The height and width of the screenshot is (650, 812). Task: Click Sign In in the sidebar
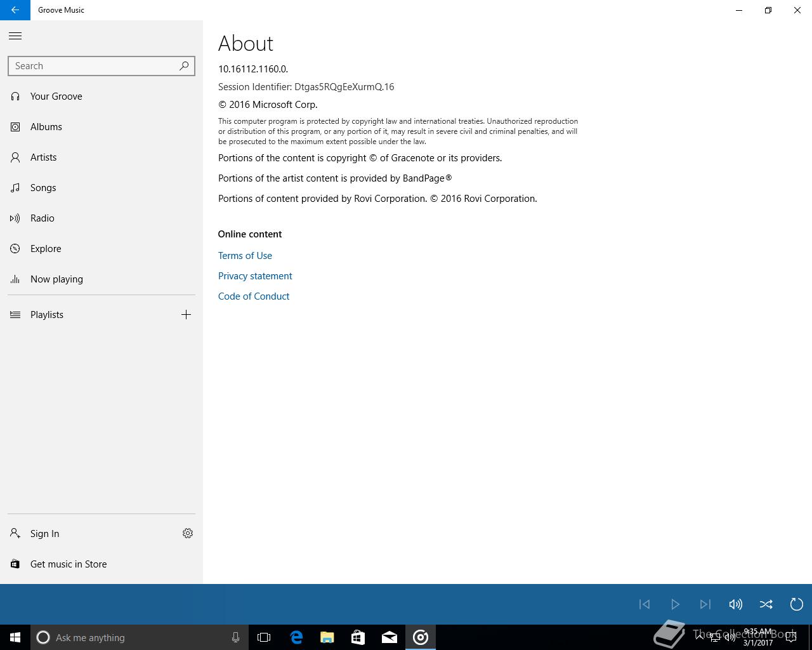coord(86,534)
